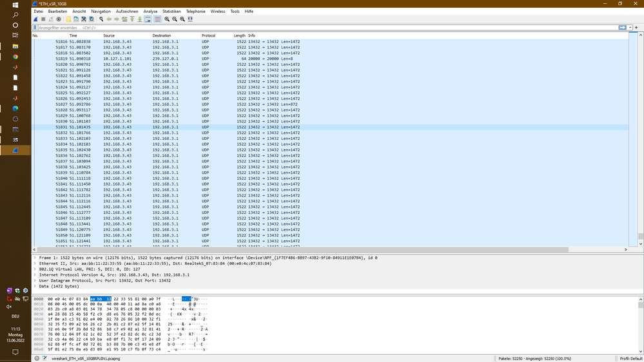The image size is (644, 362).
Task: Click the Profil: Default status text
Action: pos(630,358)
